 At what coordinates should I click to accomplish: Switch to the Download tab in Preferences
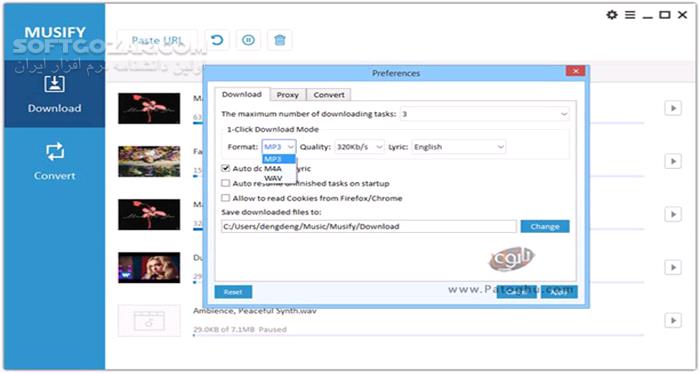coord(242,95)
